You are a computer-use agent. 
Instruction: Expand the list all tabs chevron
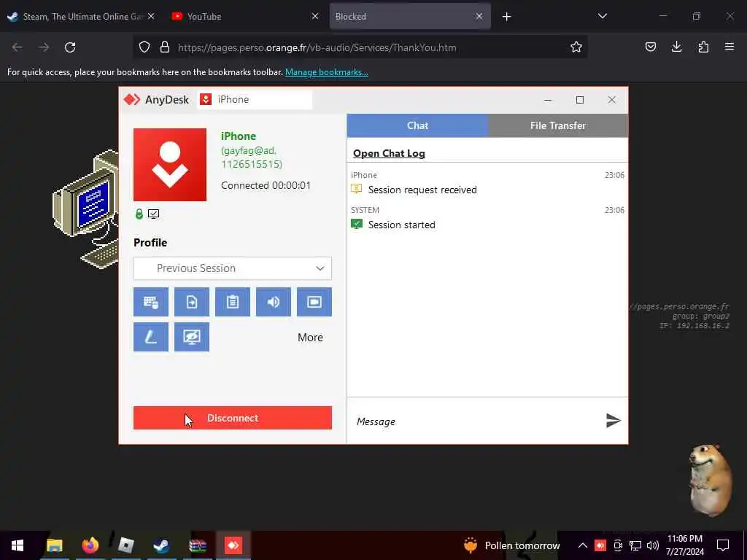tap(602, 16)
